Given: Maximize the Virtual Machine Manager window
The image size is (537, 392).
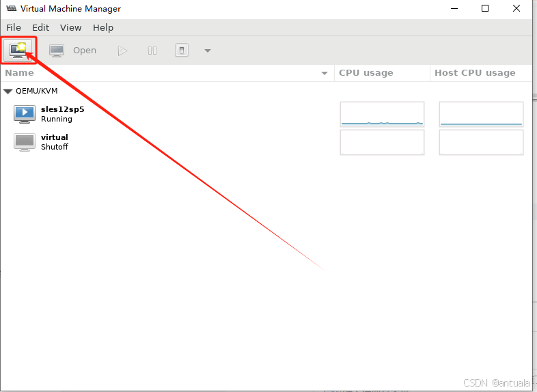Looking at the screenshot, I should [x=485, y=9].
